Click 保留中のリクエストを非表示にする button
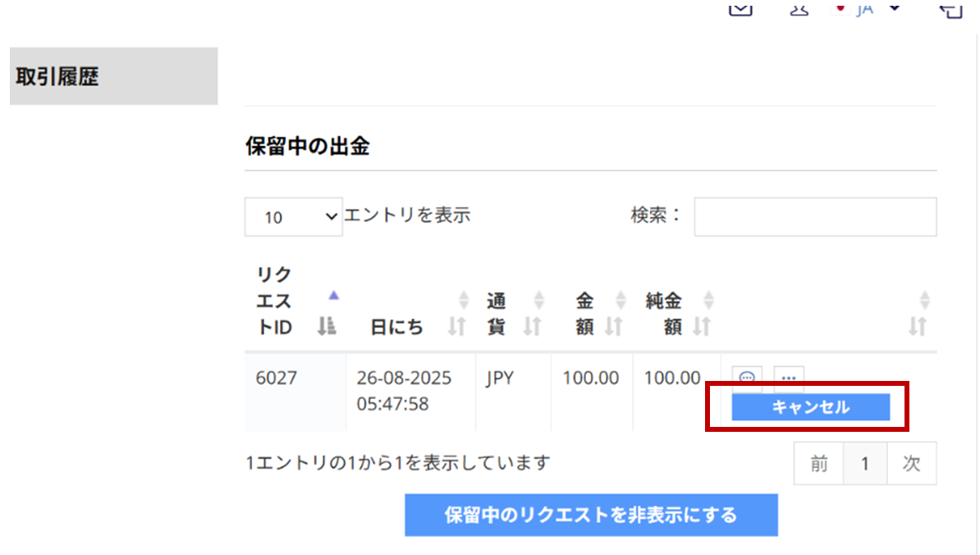 [x=591, y=515]
